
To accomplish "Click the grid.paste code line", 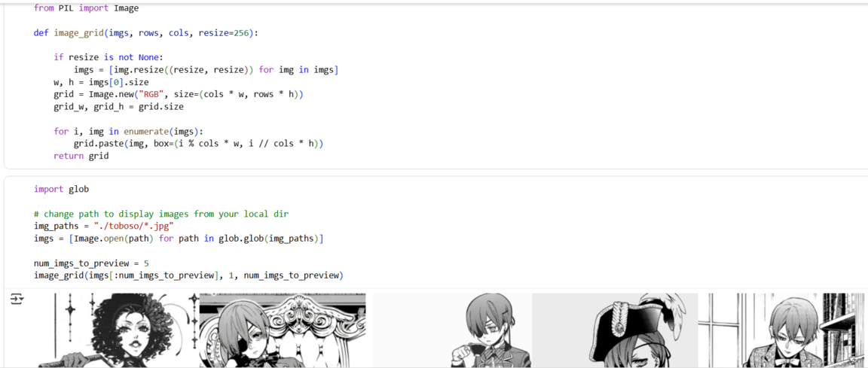I will coord(198,144).
